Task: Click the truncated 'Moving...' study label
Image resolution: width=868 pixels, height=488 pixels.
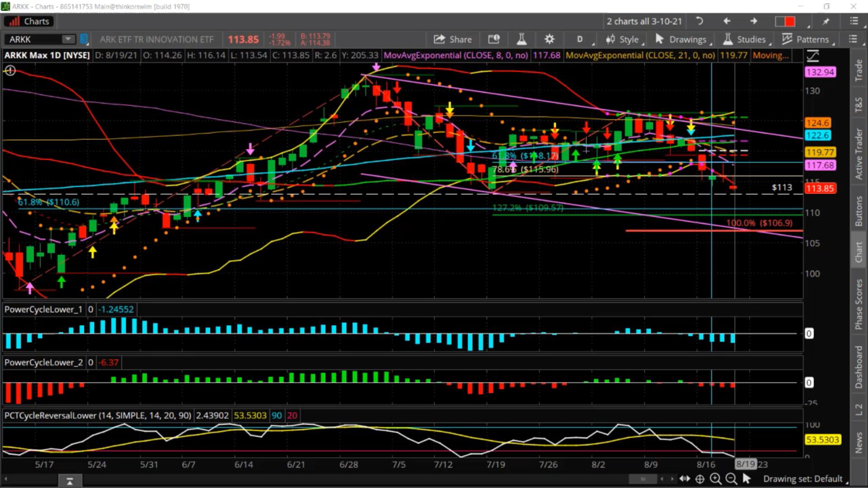Action: [771, 55]
